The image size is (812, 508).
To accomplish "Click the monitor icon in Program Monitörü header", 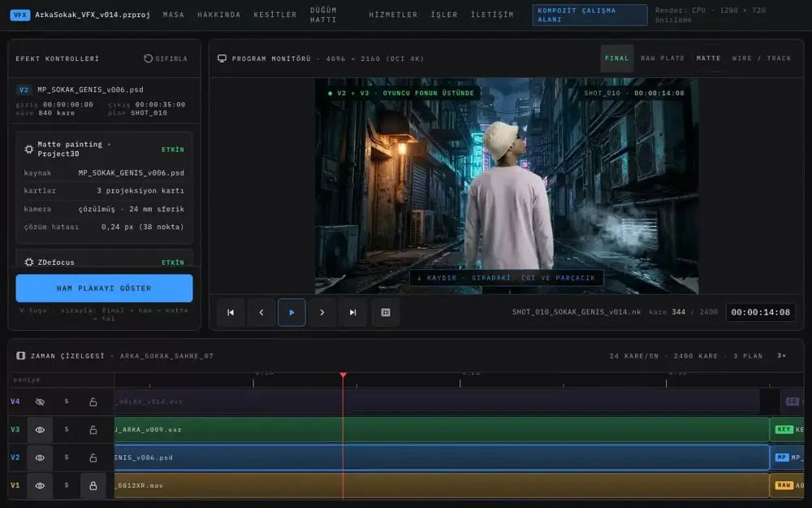I will coord(222,59).
